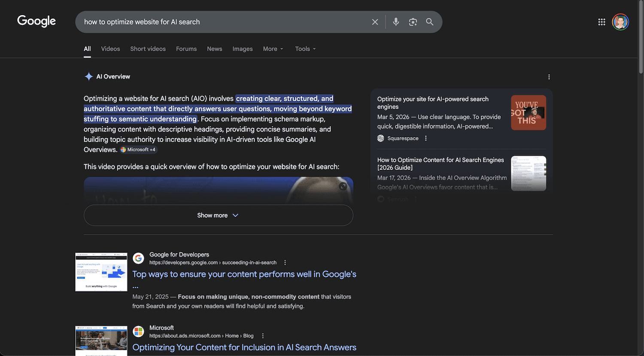Open the Microsoft result page thumbnail
Screen dimensions: 644x356
tap(101, 341)
